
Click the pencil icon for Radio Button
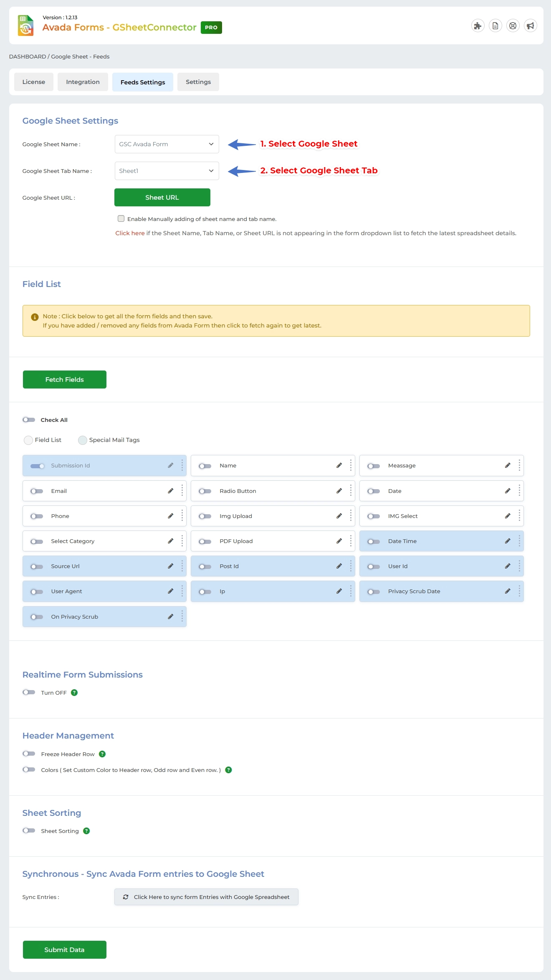[339, 491]
